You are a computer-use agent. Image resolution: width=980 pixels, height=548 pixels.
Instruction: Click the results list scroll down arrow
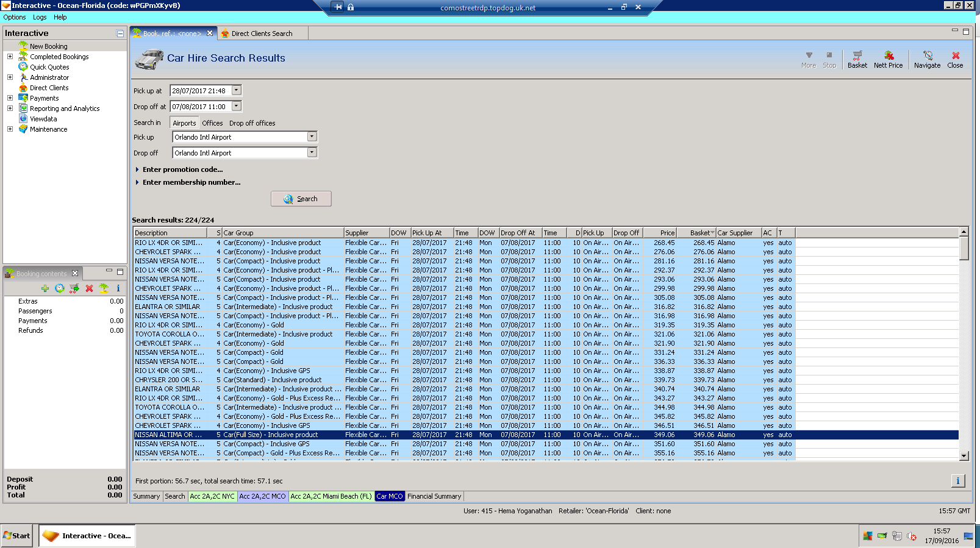tap(964, 455)
